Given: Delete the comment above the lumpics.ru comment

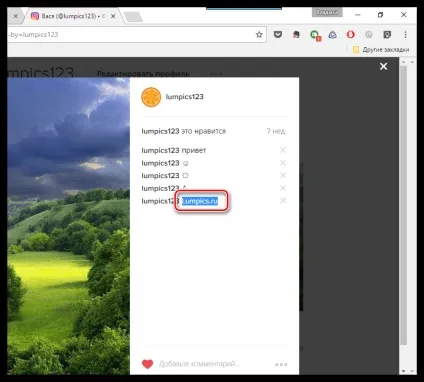Looking at the screenshot, I should pos(283,188).
